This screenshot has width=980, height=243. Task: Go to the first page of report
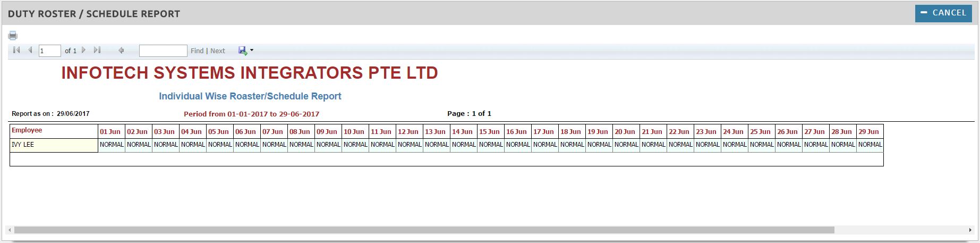pyautogui.click(x=16, y=50)
